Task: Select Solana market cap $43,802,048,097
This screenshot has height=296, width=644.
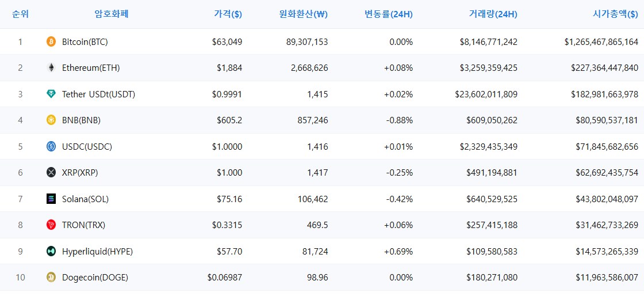Action: click(607, 199)
